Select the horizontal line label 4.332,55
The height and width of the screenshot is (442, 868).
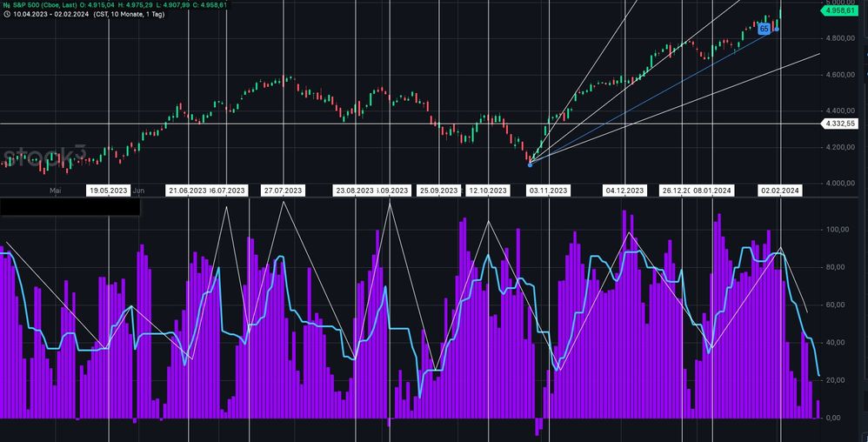(x=840, y=124)
